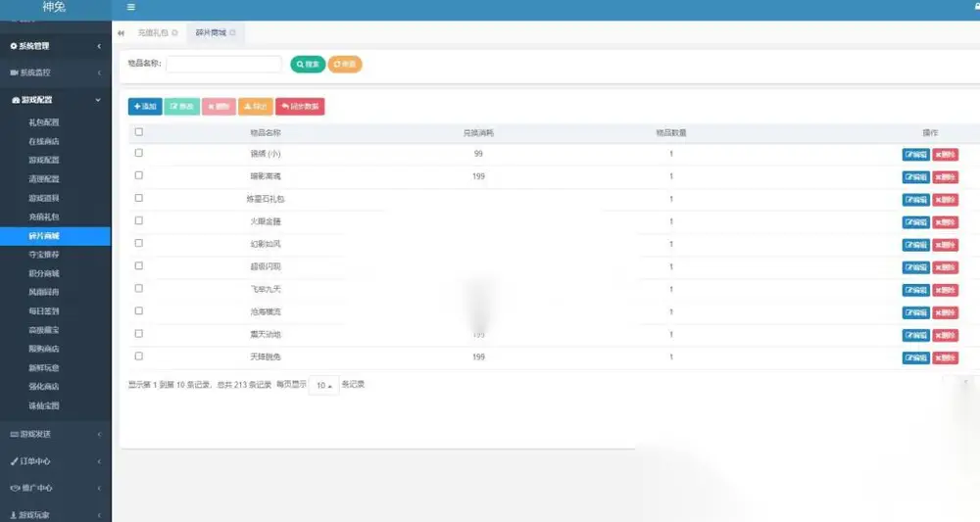
Task: Check the box for row 天降脱兔
Action: 139,356
